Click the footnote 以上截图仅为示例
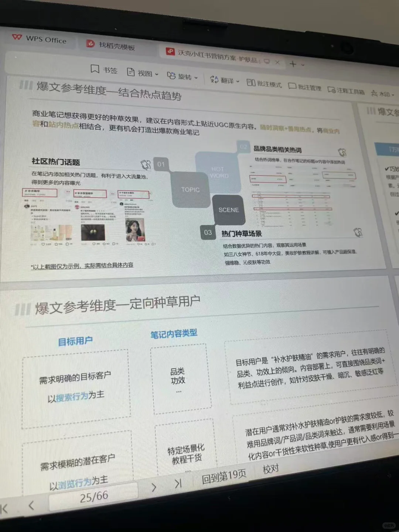The image size is (399, 532). [x=82, y=266]
